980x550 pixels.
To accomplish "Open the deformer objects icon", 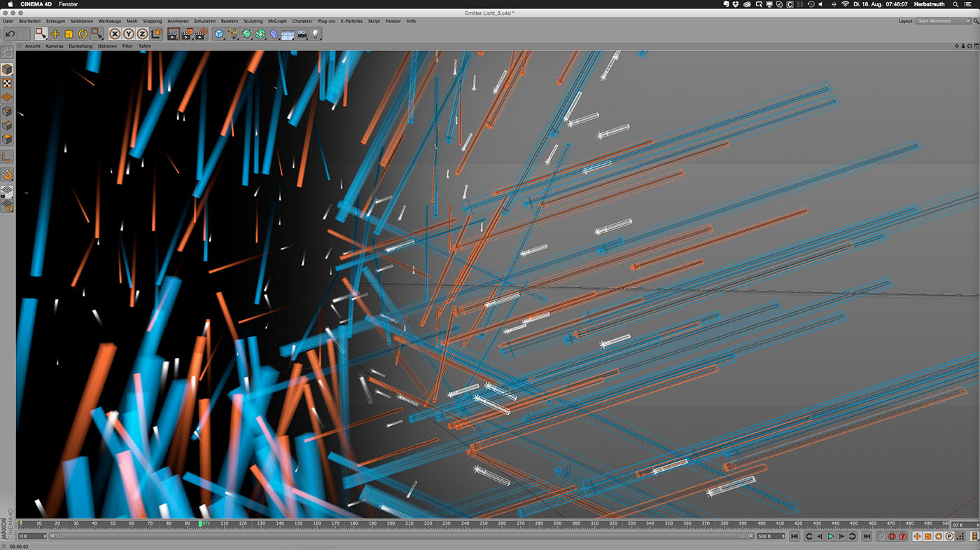I will [274, 34].
